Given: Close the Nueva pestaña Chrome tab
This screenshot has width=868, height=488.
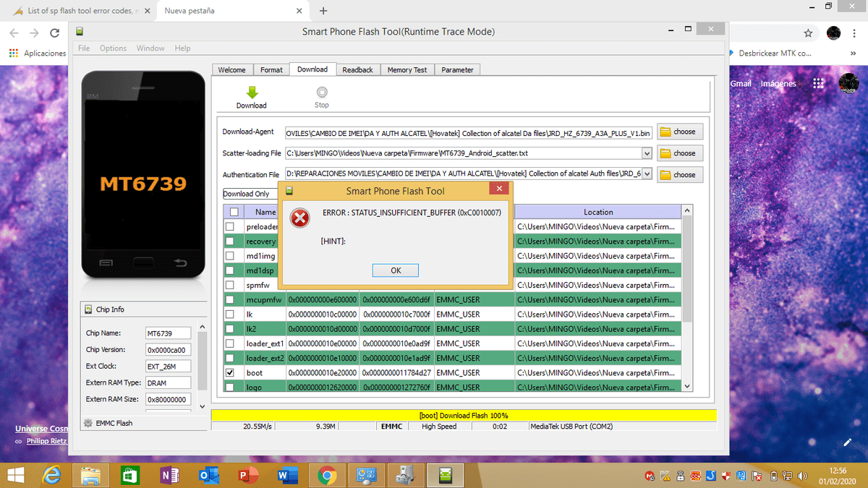Looking at the screenshot, I should 300,11.
